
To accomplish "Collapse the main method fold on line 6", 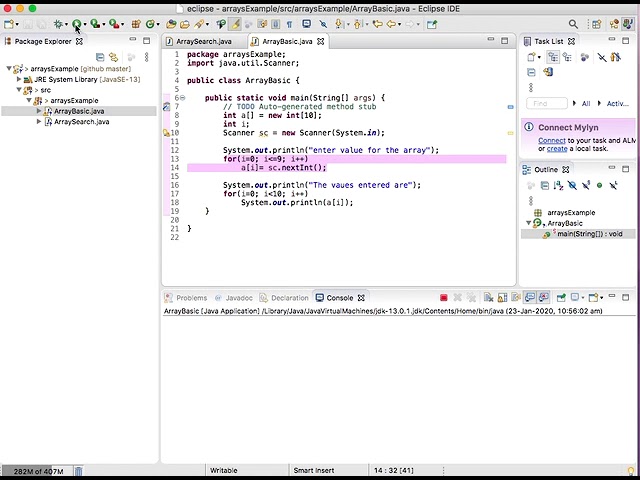I will click(183, 98).
